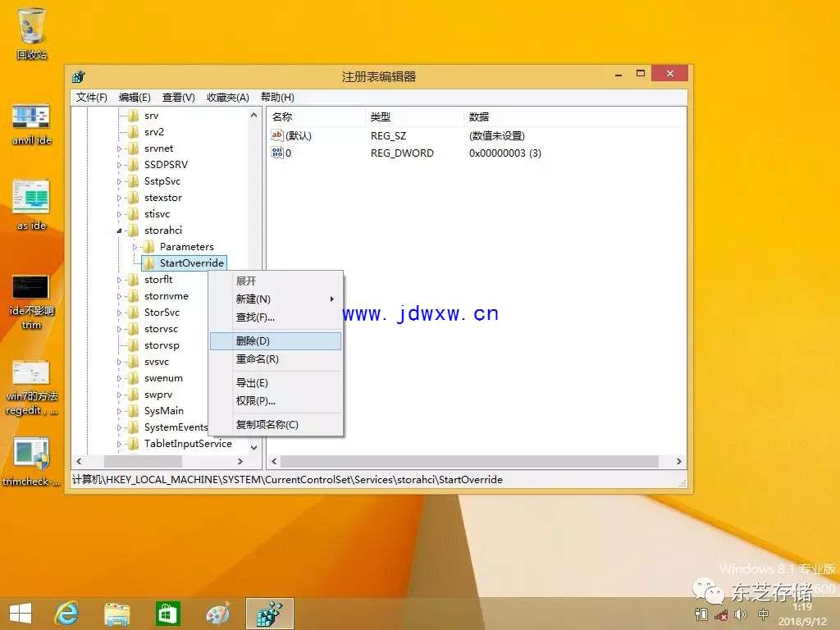
Task: Click the 中 input method indicator
Action: coord(764,614)
